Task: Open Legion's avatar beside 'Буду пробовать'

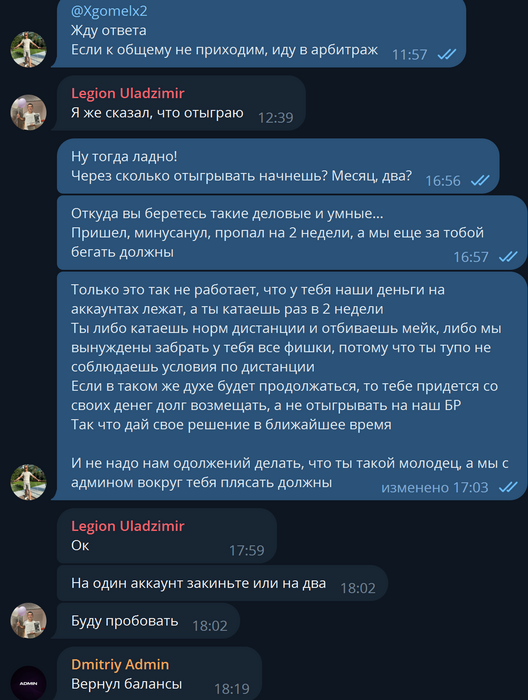Action: pos(29,621)
